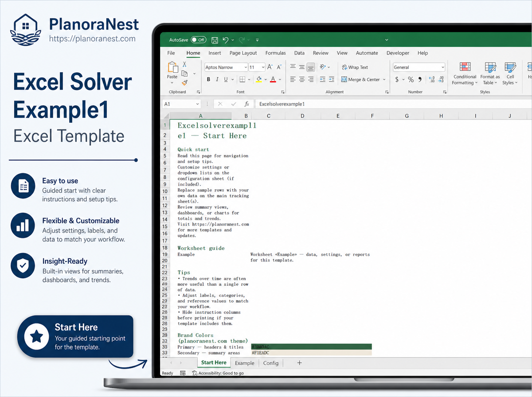Click the Align Left icon
This screenshot has width=532, height=397.
[293, 79]
